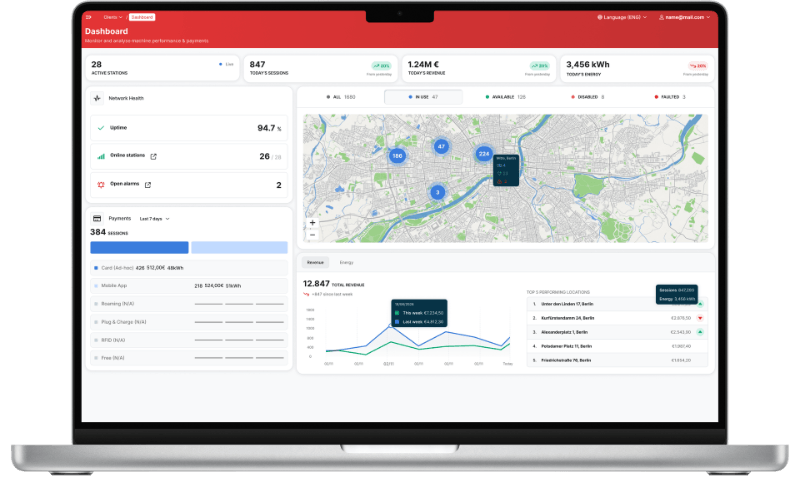Image resolution: width=800 pixels, height=480 pixels.
Task: Open the Online stations external link icon
Action: coord(154,157)
